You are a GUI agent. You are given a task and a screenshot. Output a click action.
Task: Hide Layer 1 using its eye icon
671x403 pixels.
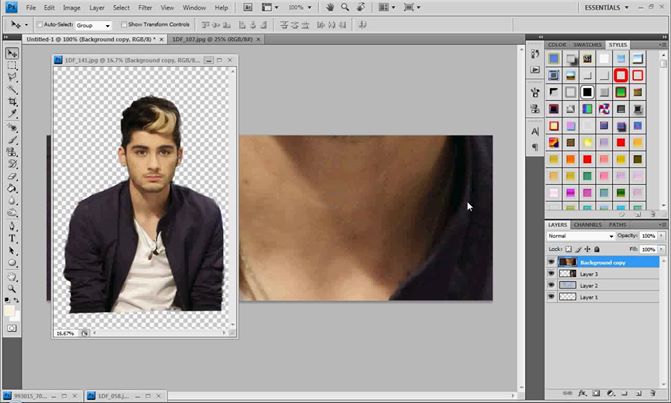pyautogui.click(x=551, y=296)
